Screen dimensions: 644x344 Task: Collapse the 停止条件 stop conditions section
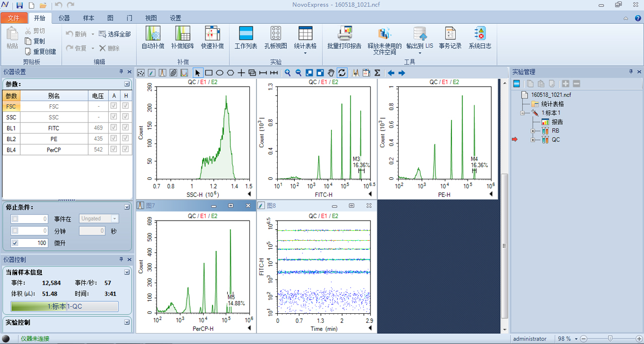click(x=127, y=207)
